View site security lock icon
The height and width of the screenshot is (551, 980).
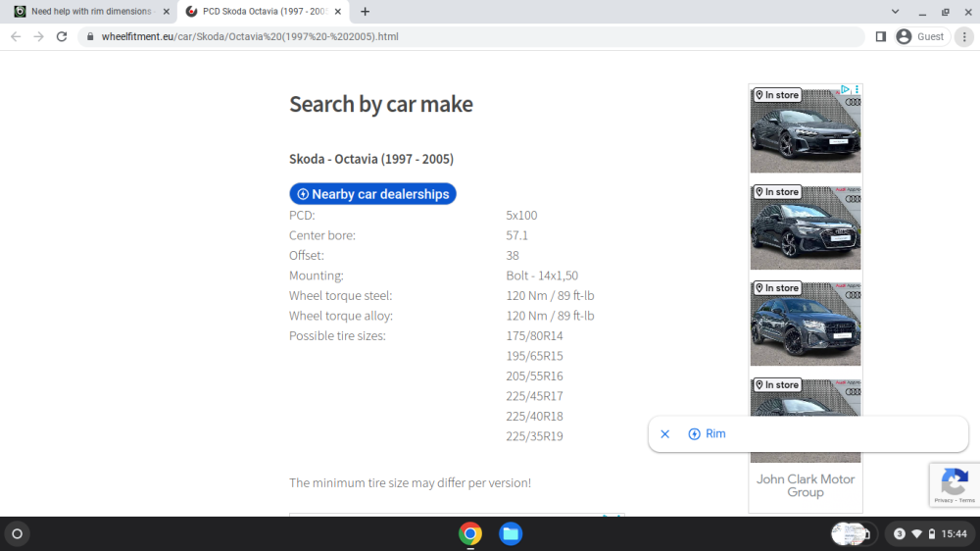point(90,37)
